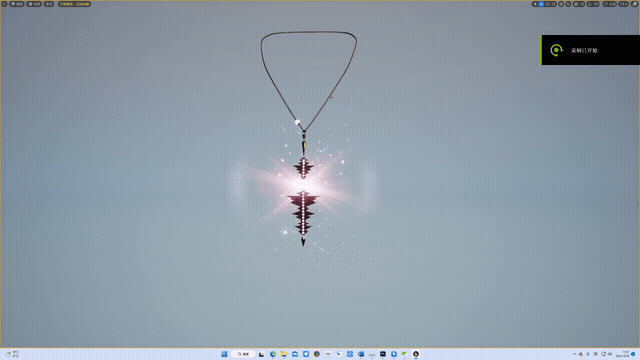The height and width of the screenshot is (360, 640).
Task: Open the camera speed setting
Action: point(623,4)
